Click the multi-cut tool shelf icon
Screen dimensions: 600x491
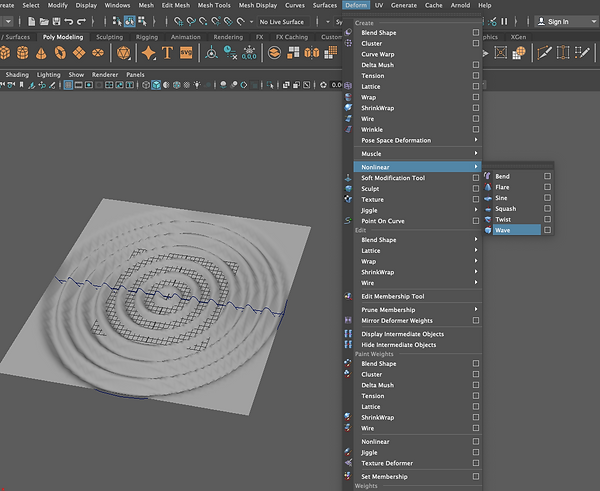(544, 52)
